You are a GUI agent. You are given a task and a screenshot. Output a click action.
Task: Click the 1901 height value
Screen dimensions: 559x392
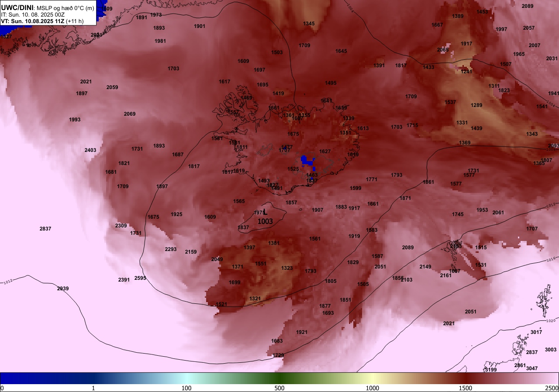pos(200,26)
